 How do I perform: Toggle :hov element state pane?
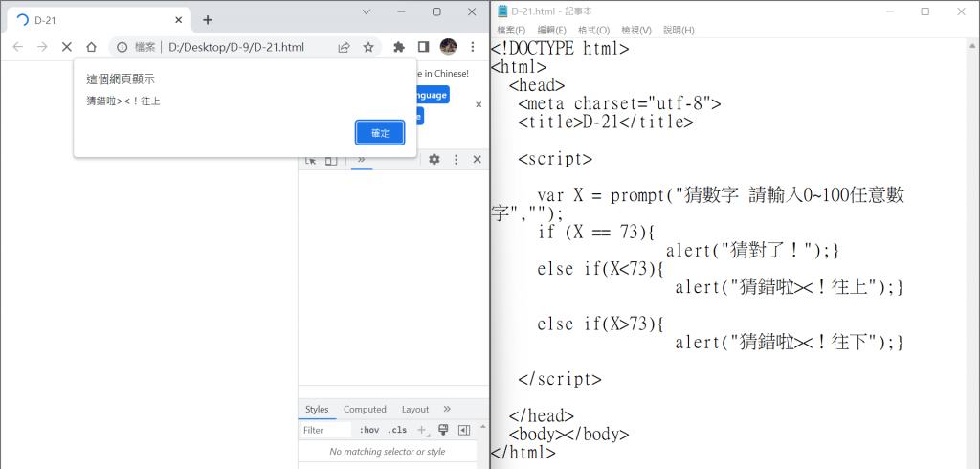point(369,430)
